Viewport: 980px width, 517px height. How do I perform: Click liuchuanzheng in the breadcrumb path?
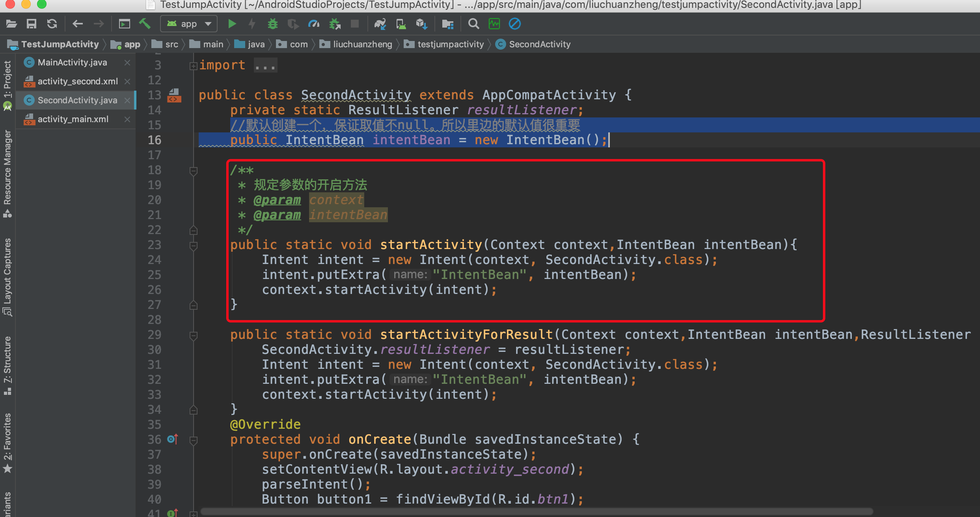pos(362,44)
